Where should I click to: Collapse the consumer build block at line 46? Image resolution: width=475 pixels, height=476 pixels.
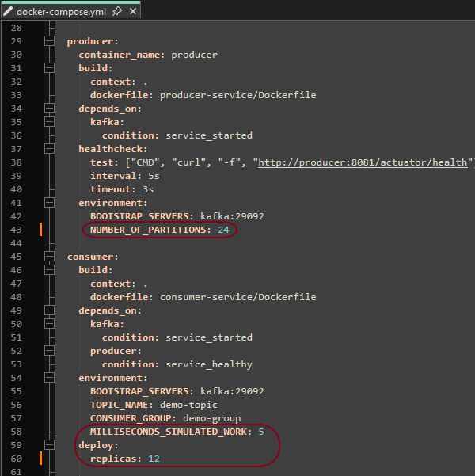coord(49,270)
